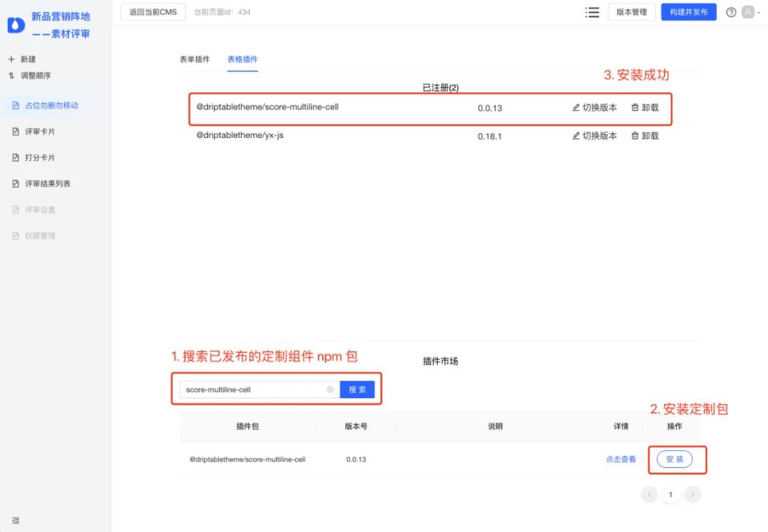Click the app logo in the sidebar
This screenshot has height=532, width=768.
point(16,25)
